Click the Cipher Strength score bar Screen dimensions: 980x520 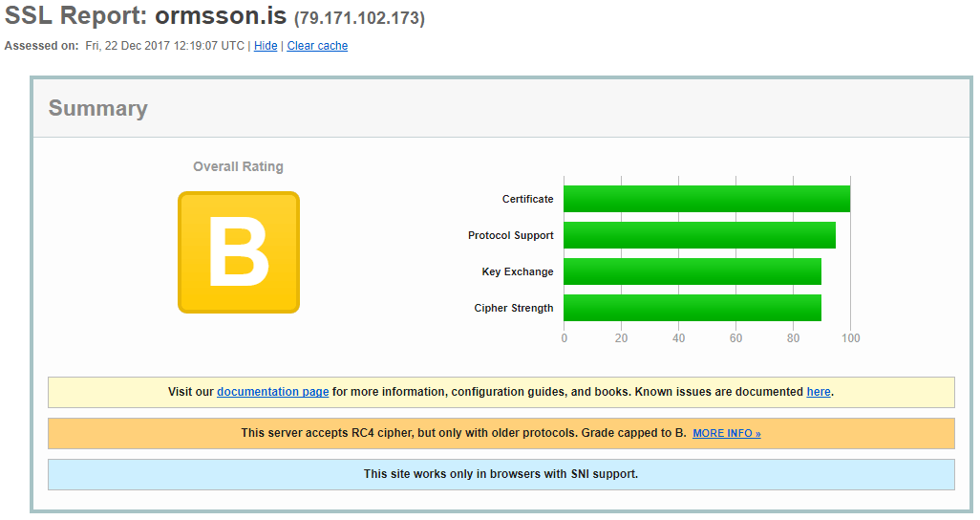(692, 308)
